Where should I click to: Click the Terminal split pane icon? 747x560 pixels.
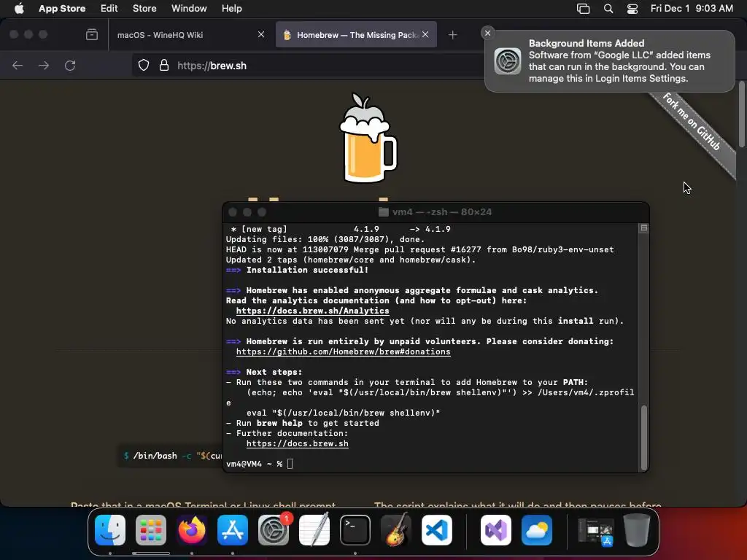coord(643,228)
